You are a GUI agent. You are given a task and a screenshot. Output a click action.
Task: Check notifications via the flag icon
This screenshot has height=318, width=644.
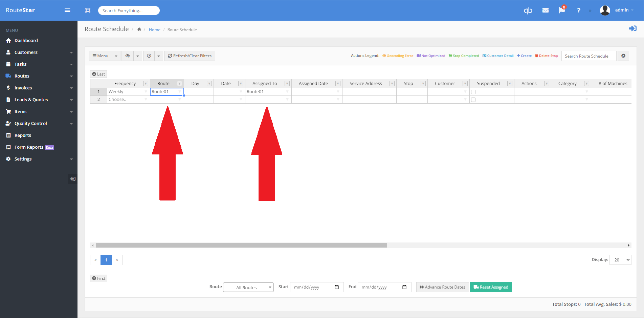[562, 10]
